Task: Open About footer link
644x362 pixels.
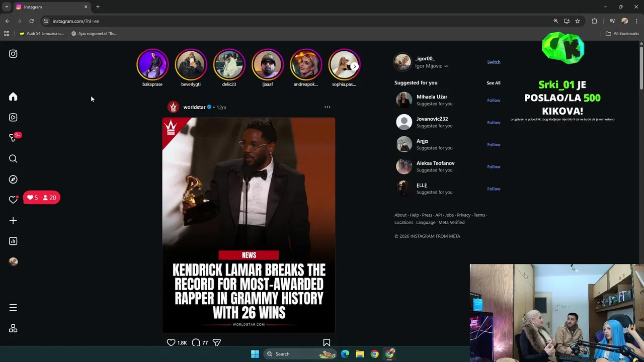Action: tap(400, 215)
